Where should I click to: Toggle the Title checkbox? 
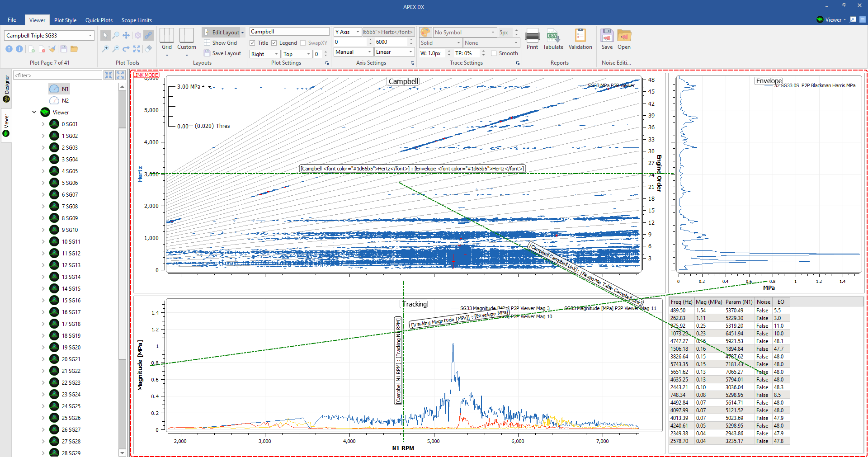click(253, 43)
